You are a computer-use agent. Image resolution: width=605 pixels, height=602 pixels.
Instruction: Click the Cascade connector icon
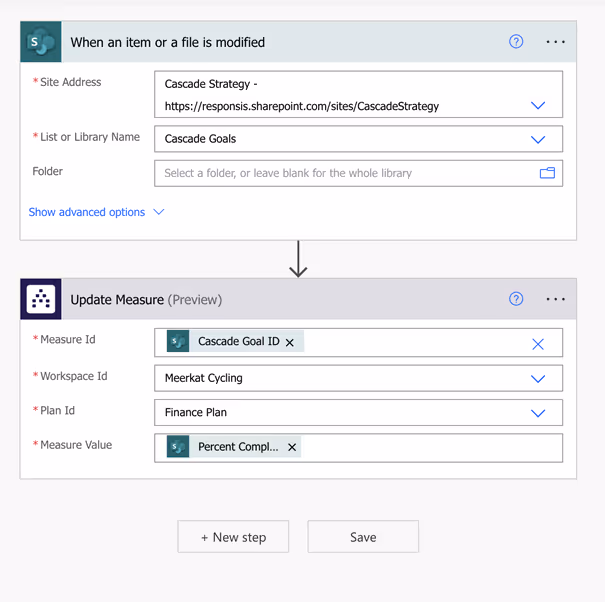click(x=41, y=299)
